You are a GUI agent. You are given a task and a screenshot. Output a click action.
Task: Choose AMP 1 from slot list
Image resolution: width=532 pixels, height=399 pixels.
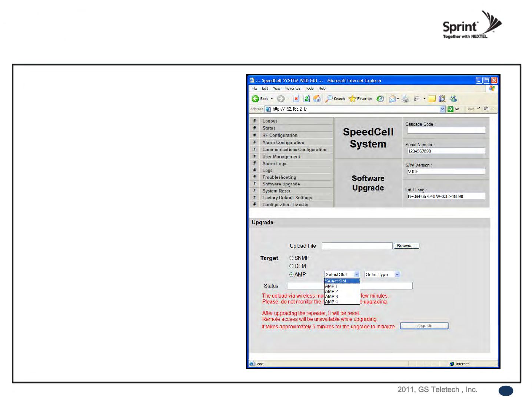click(342, 286)
